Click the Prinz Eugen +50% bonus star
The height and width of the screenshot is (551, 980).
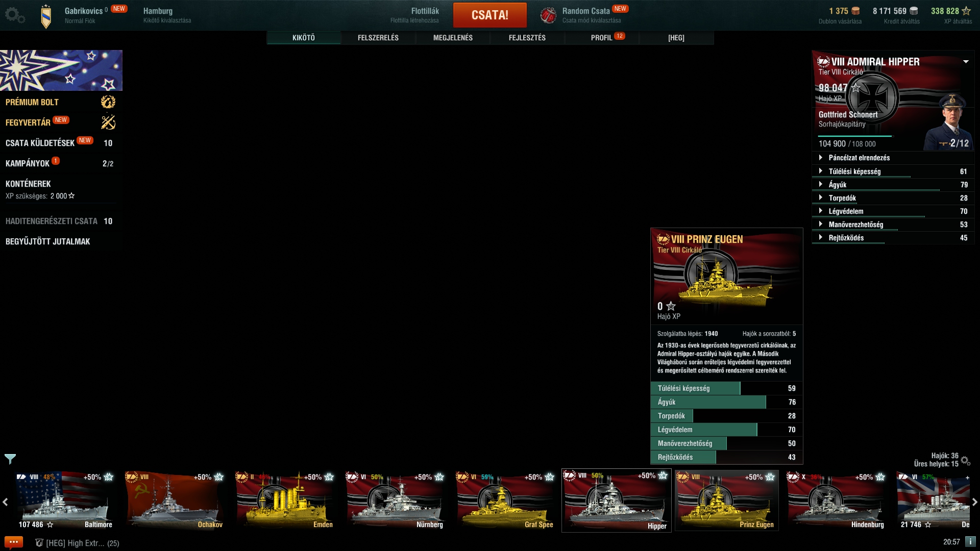(x=770, y=477)
